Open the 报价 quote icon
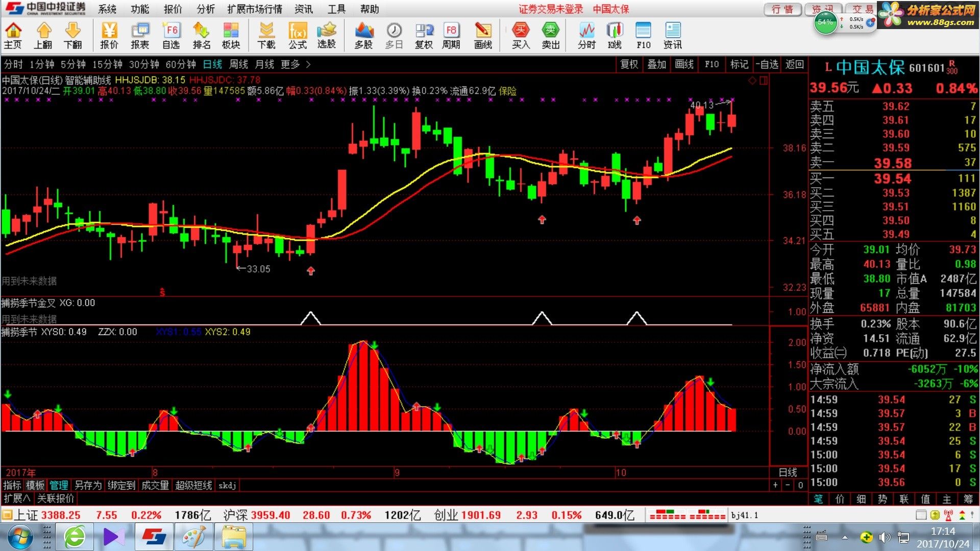Viewport: 980px width, 551px height. [x=109, y=36]
